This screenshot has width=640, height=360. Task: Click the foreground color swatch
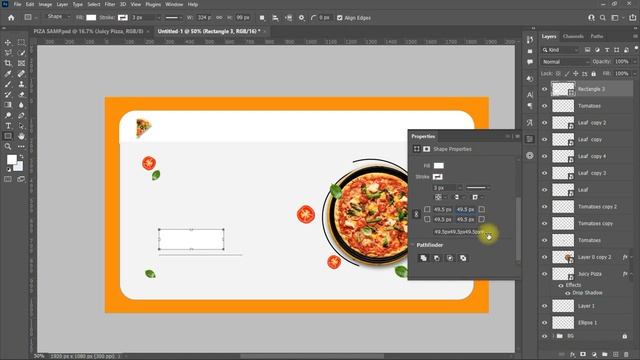tap(11, 159)
